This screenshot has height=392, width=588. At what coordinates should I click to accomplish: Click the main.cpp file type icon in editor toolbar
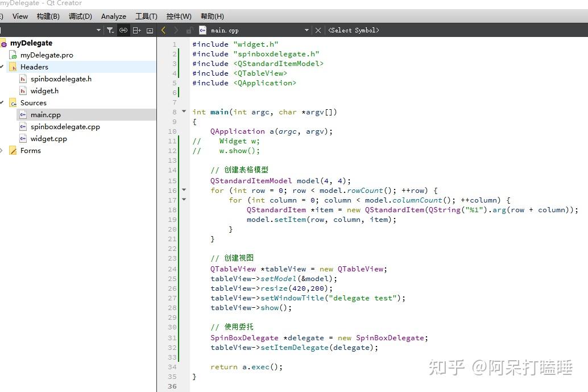(203, 30)
